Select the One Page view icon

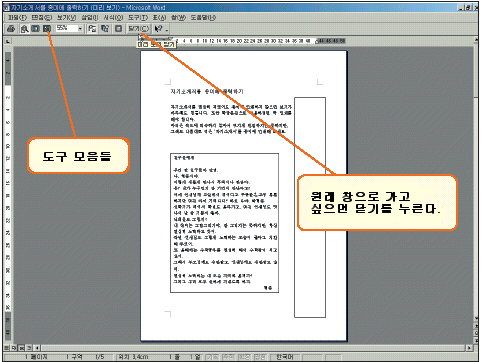pos(35,29)
